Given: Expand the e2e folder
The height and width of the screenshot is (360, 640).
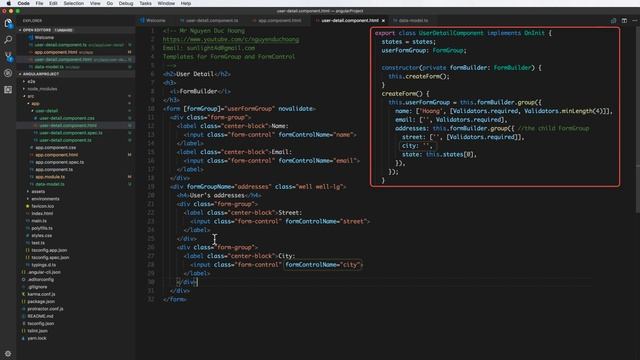Looking at the screenshot, I should tap(31, 82).
